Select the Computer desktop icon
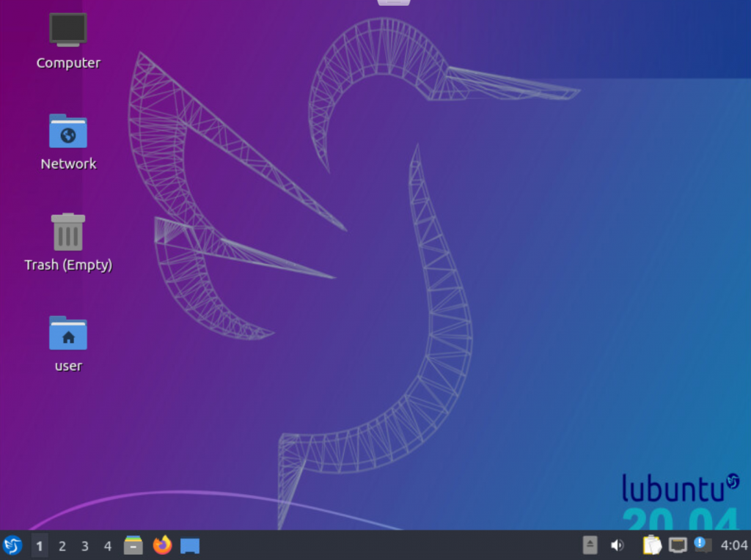751x560 pixels. coord(68,29)
